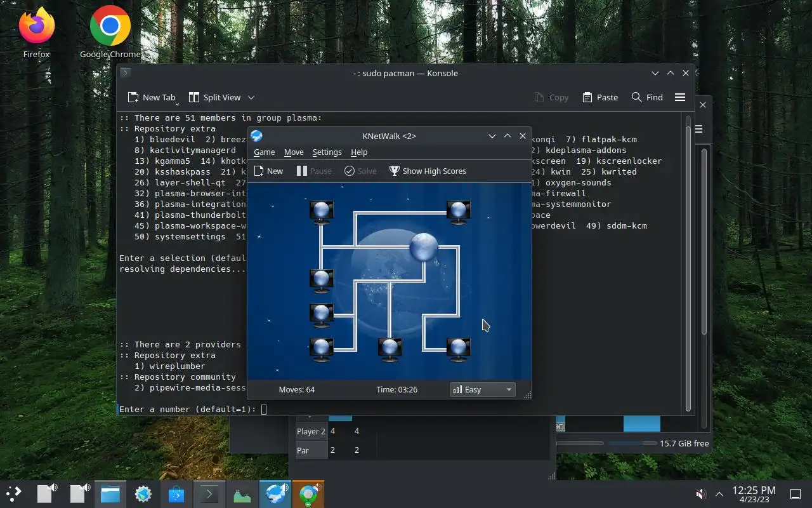Toggle mute on golf app taskbar audio indicator

319,487
